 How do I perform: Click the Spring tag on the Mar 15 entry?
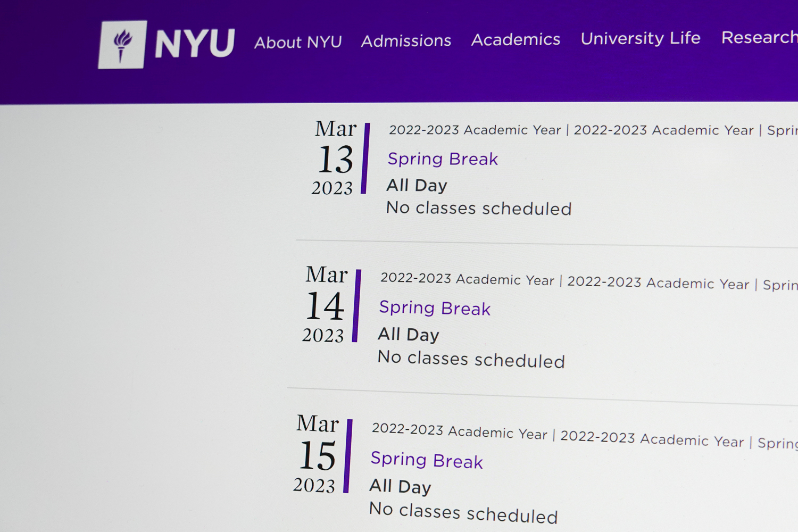pyautogui.click(x=777, y=443)
